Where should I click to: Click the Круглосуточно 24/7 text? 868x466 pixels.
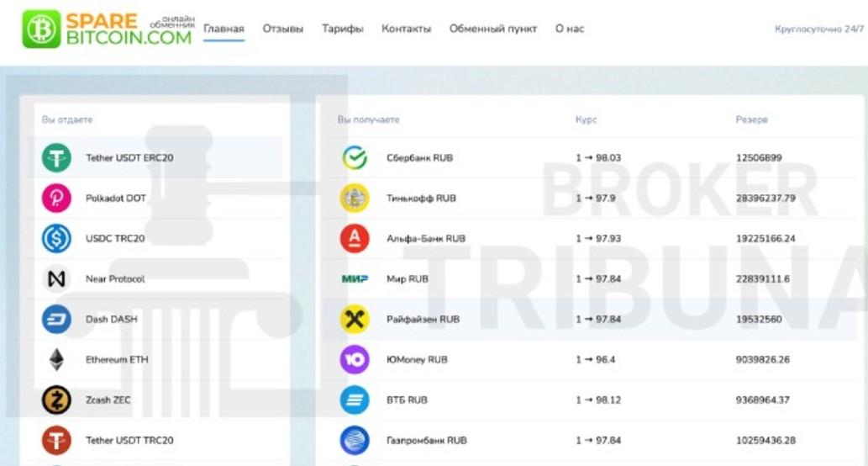(819, 29)
